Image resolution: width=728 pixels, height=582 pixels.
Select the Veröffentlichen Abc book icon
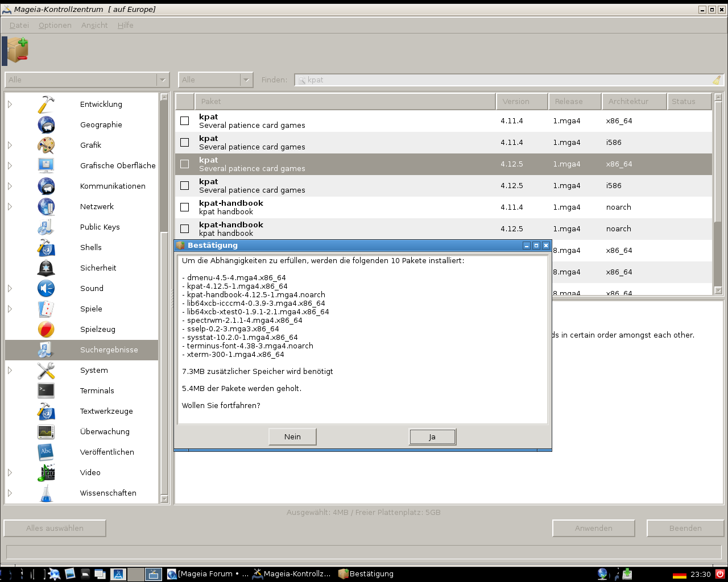(46, 452)
